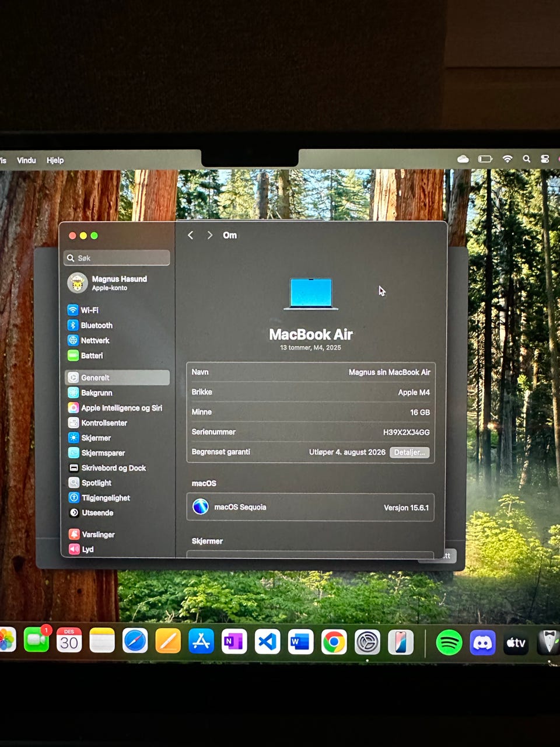This screenshot has height=747, width=560.
Task: Click the iCloud menu bar icon
Action: pos(463,159)
